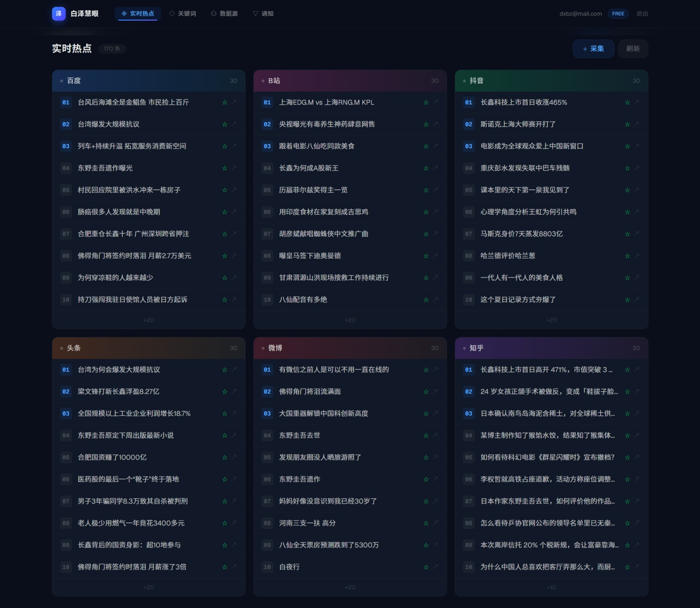Open 日本确认南鸟岛海泥含稀土 headline
Screen dimensions: 700x608
click(547, 413)
